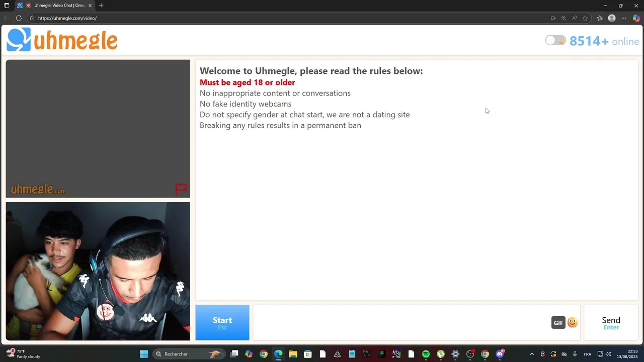Click the Uhmegle logo

62,39
